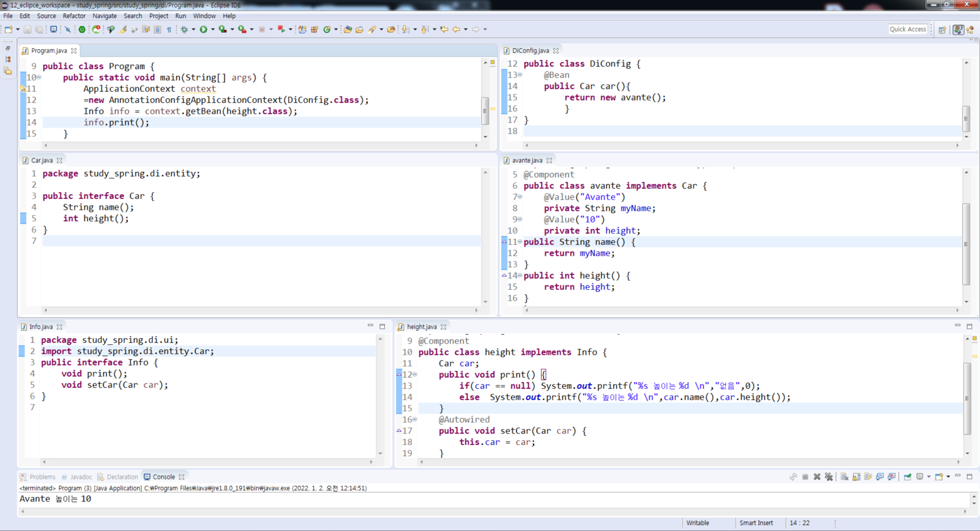980x531 pixels.
Task: Click the New file toolbar icon
Action: click(x=8, y=30)
